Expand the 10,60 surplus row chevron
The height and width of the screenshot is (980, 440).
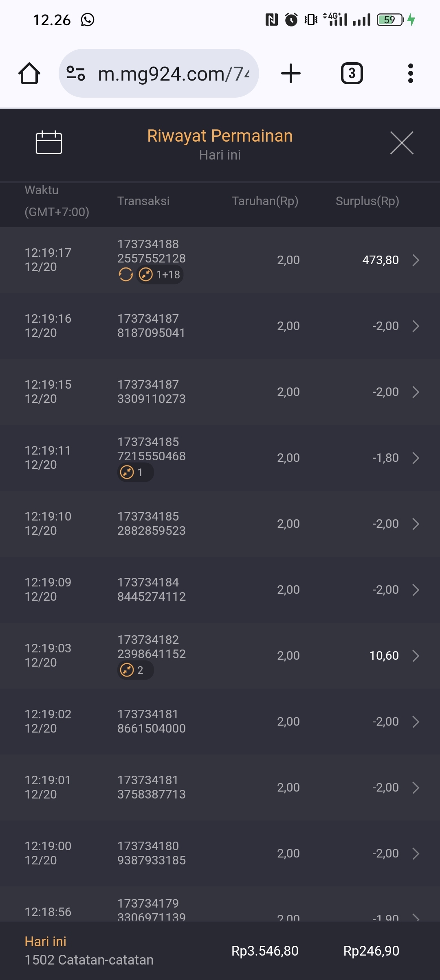[x=416, y=656]
